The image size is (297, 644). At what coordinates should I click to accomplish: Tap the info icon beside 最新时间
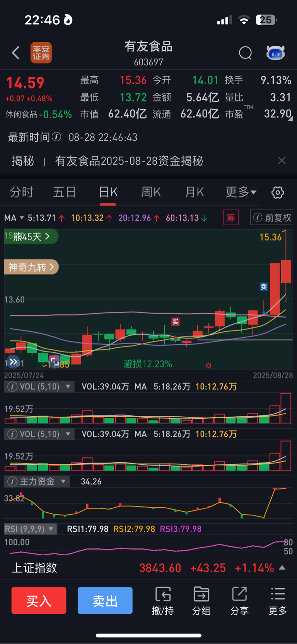click(x=56, y=137)
